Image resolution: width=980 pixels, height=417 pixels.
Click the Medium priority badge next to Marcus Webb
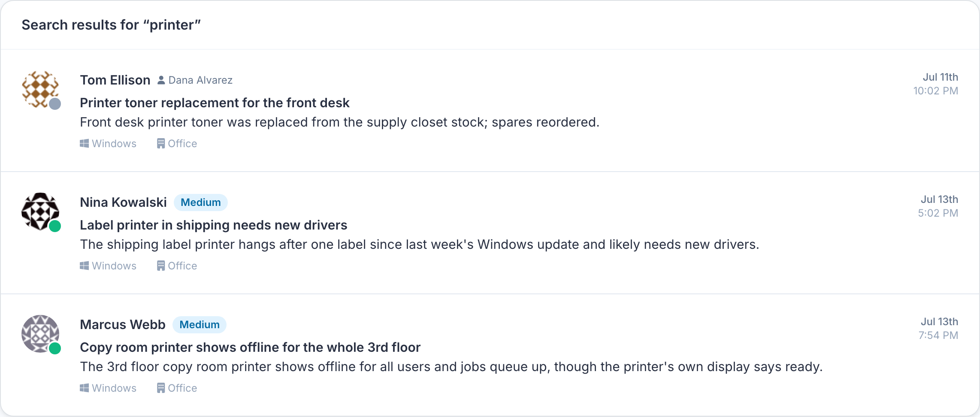(199, 325)
